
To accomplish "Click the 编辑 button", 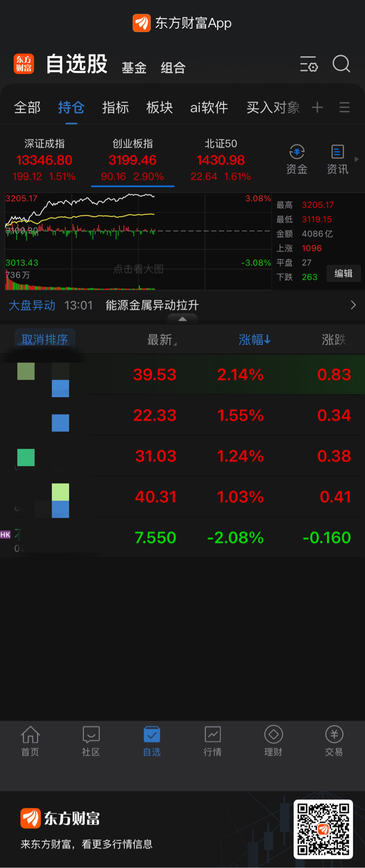I will [343, 273].
